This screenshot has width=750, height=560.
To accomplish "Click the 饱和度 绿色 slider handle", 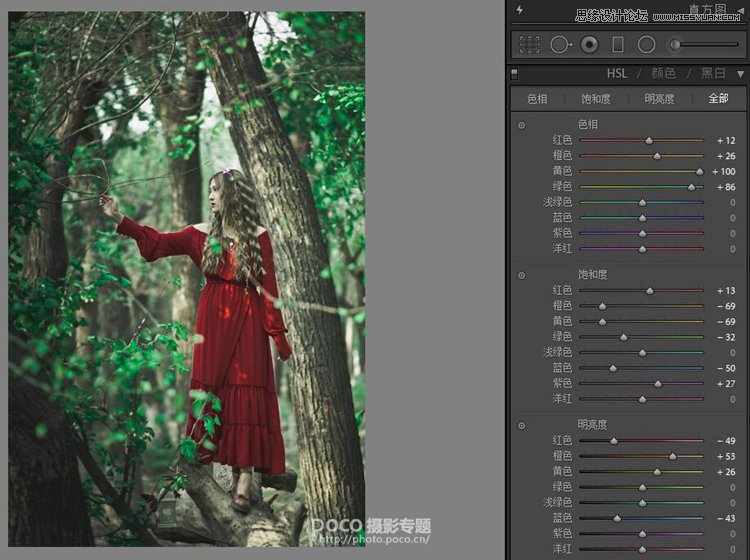I will [x=624, y=337].
